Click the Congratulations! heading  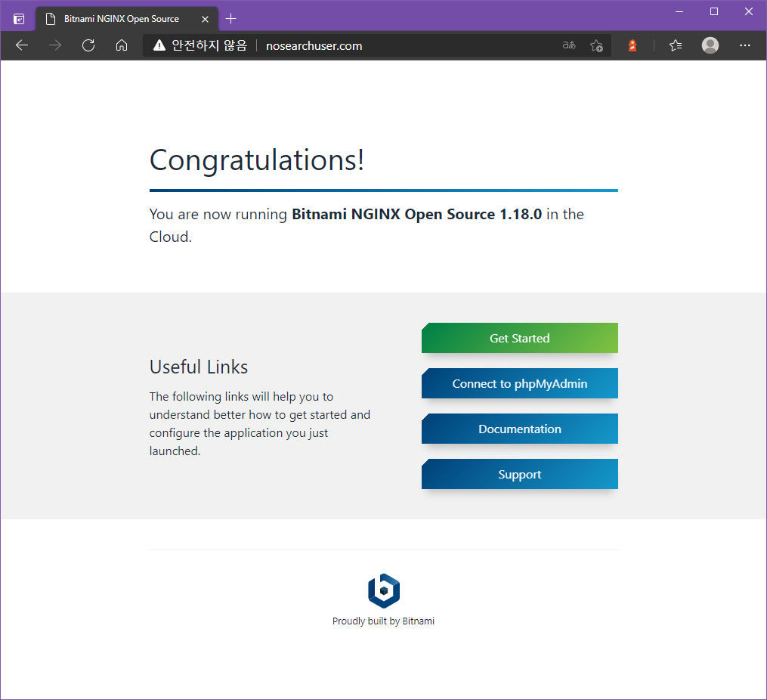click(x=257, y=160)
